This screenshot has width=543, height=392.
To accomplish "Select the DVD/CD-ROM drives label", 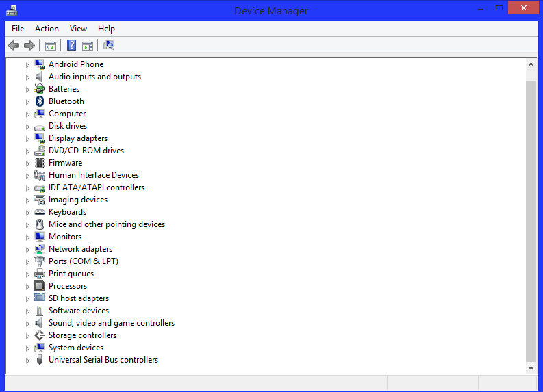I will [86, 151].
